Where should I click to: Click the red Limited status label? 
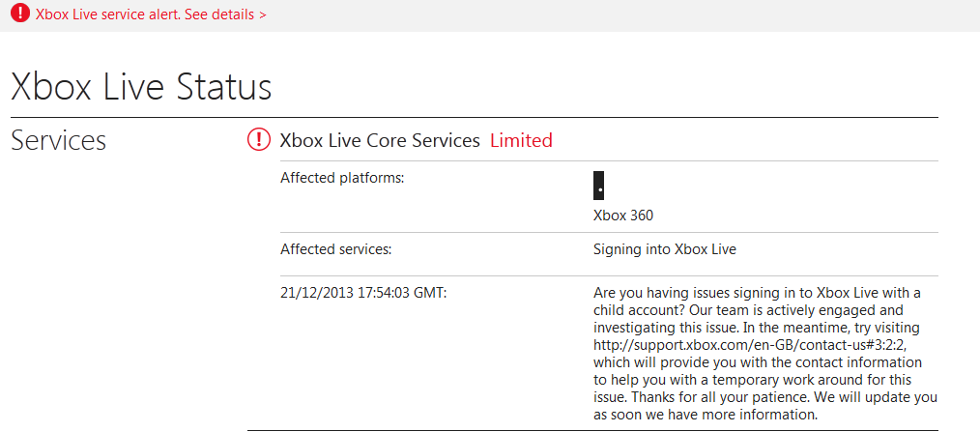click(x=521, y=140)
